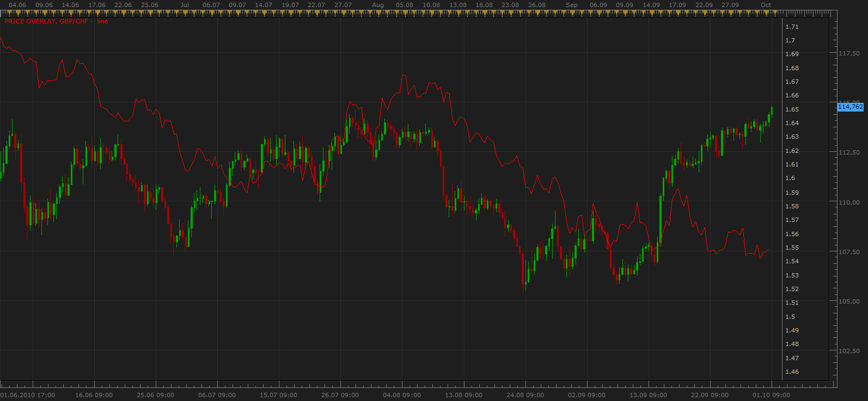Viewport: 868px width, 401px height.
Task: Click the 112,50 level on main price axis
Action: (849, 152)
